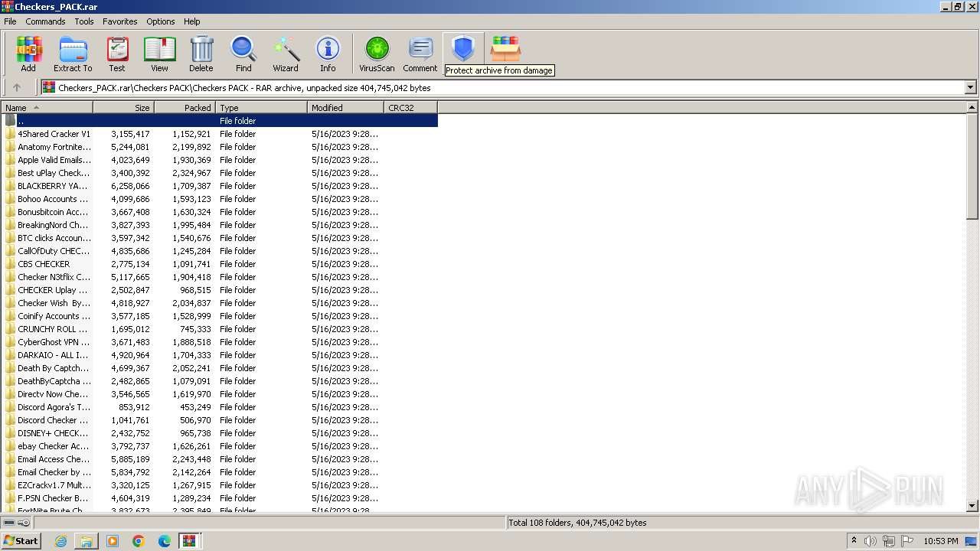
Task: Run the VirusScan icon
Action: (377, 54)
